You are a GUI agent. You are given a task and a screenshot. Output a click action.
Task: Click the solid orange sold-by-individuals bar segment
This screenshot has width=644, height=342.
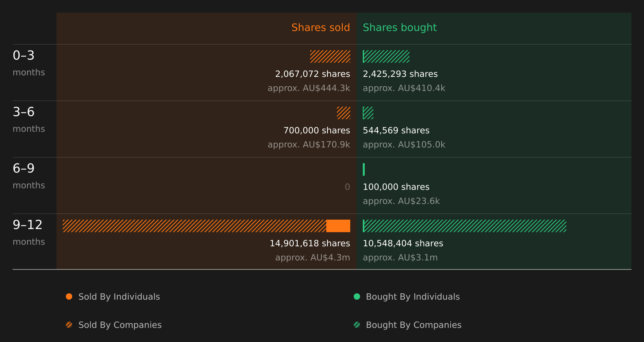(x=338, y=226)
